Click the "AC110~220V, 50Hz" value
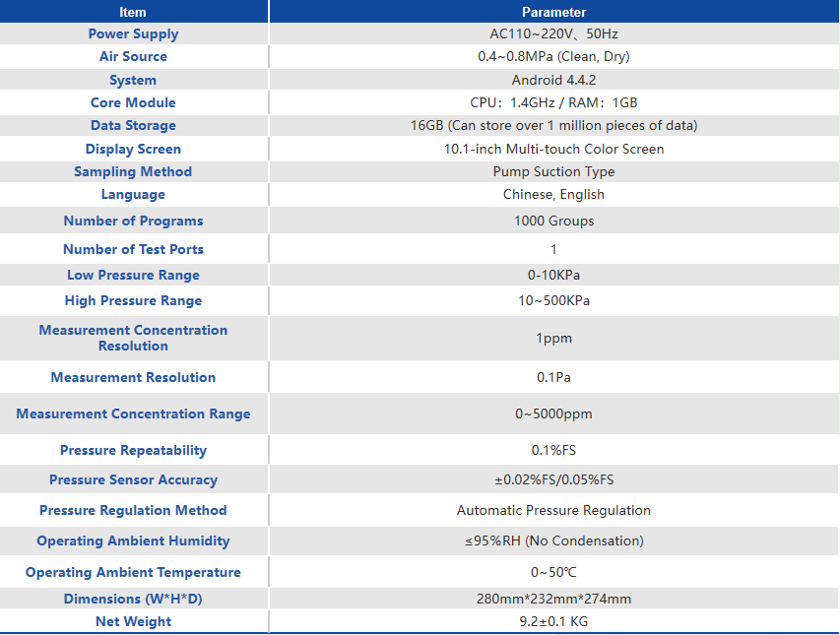This screenshot has width=840, height=635. pyautogui.click(x=553, y=33)
